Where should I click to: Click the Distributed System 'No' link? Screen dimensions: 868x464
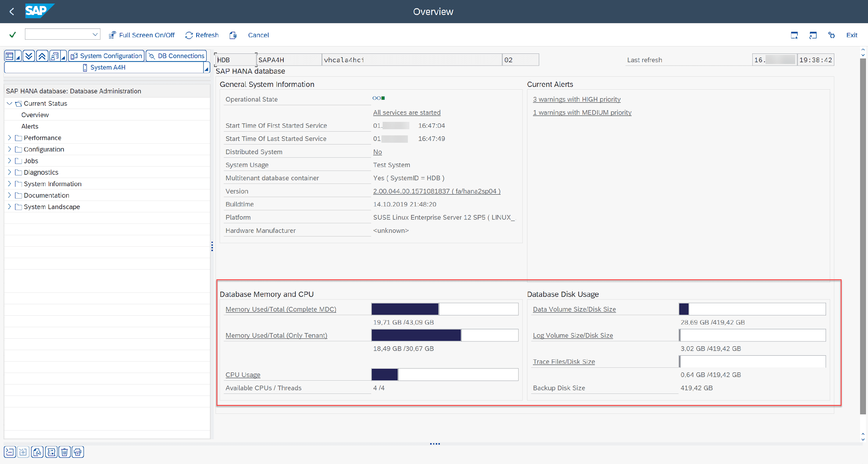(x=377, y=152)
